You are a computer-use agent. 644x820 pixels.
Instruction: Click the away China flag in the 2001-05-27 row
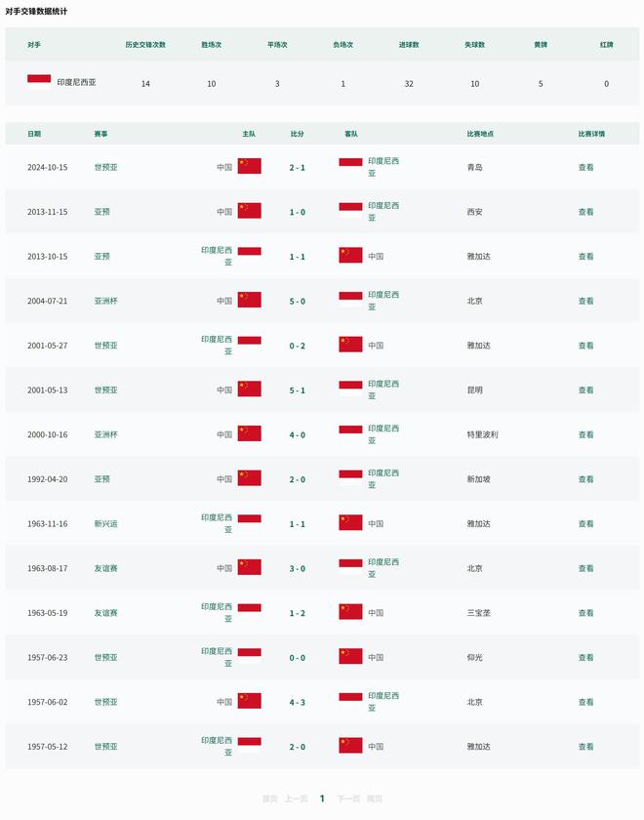[350, 345]
